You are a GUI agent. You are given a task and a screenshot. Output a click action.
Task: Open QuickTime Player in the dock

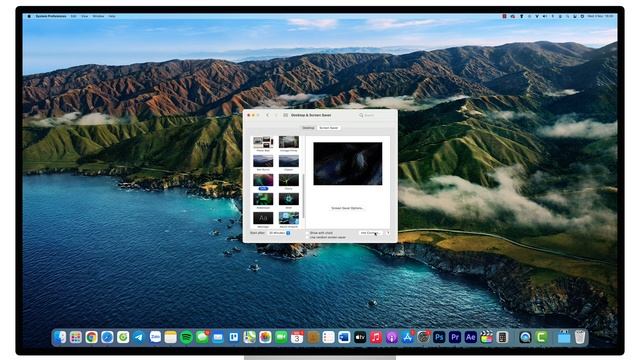pos(525,337)
